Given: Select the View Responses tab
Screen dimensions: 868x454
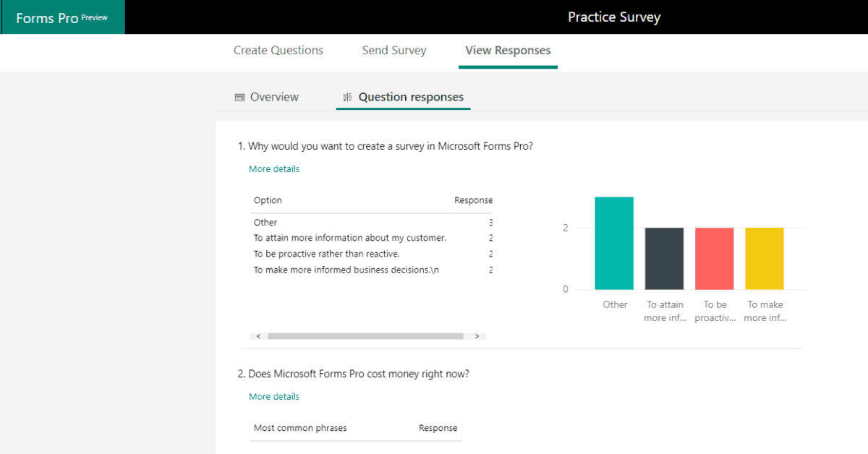Looking at the screenshot, I should click(508, 51).
